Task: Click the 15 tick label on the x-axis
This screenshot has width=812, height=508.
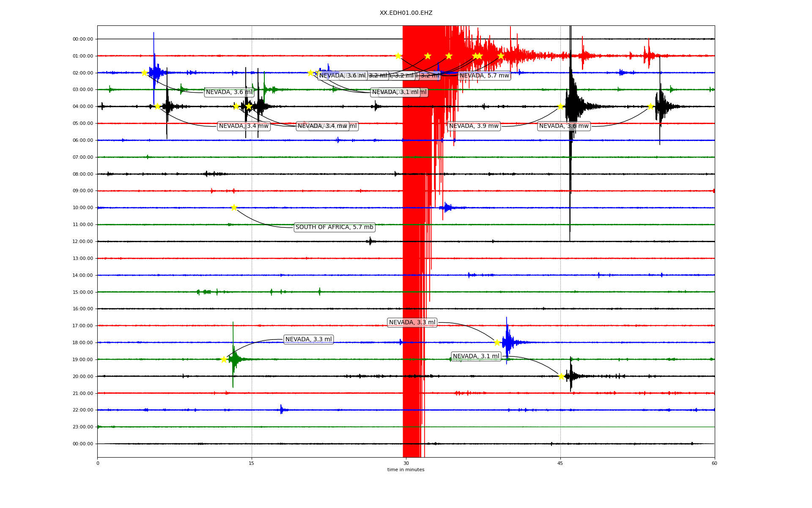Action: click(x=252, y=463)
